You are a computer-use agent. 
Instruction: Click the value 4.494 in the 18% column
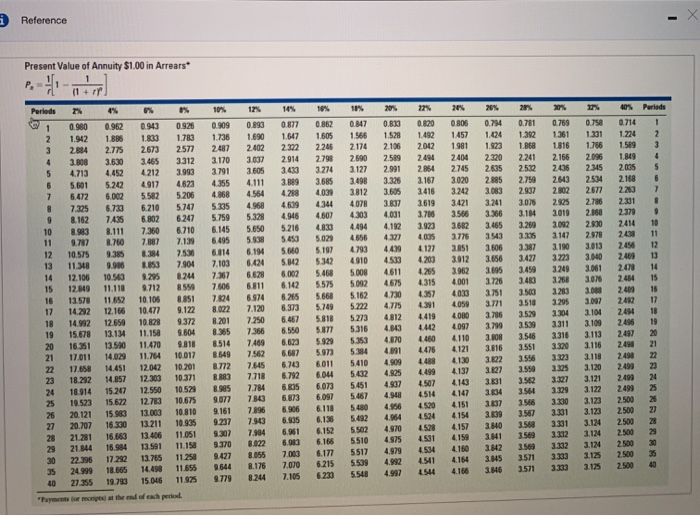358,226
